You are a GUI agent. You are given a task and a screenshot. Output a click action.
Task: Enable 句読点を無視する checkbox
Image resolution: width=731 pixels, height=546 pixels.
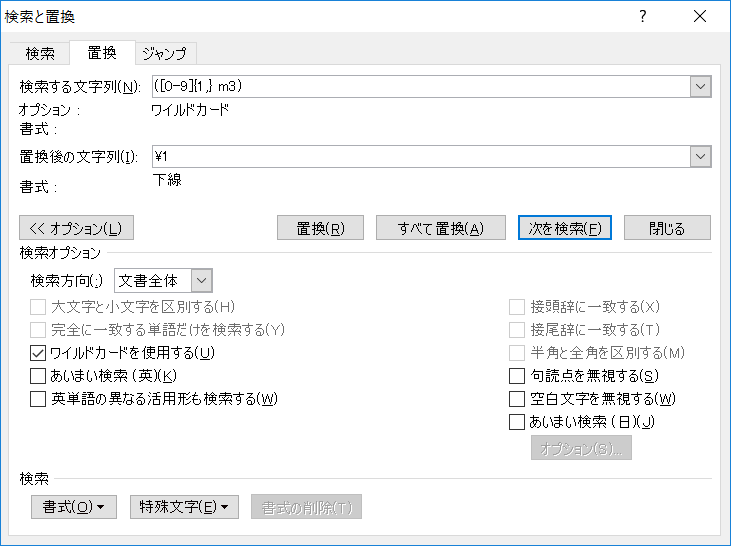pos(517,376)
